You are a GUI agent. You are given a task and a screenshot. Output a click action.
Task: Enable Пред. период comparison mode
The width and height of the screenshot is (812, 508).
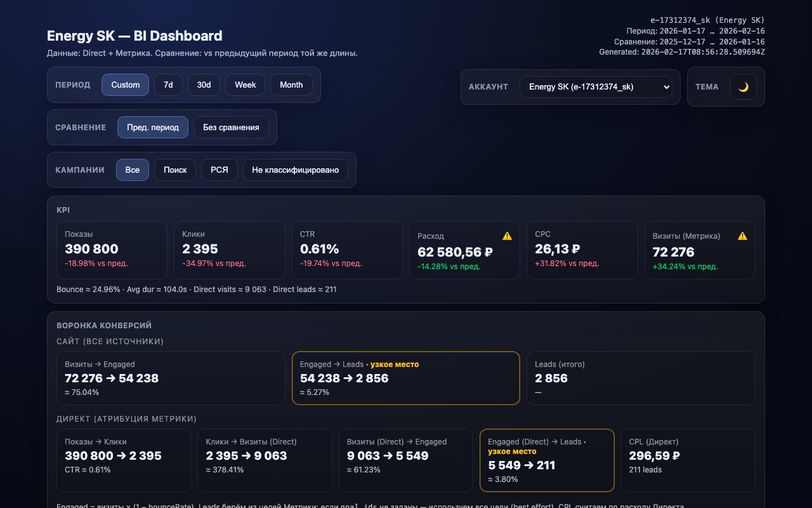pos(152,127)
